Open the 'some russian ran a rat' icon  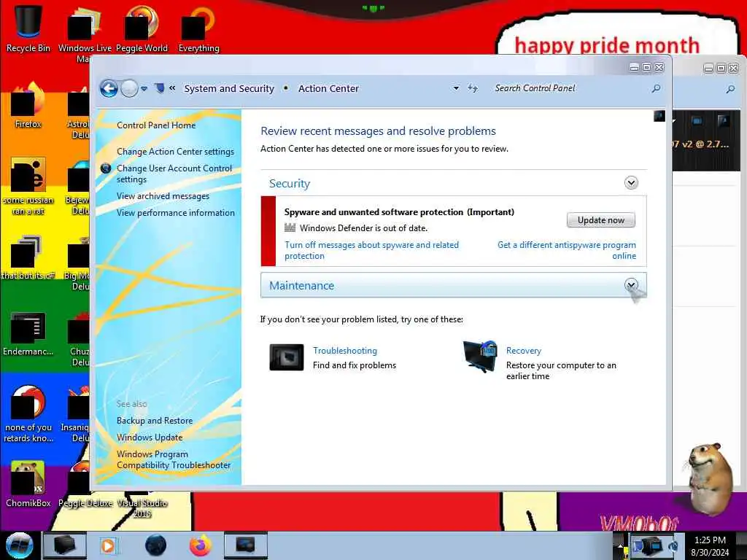tap(28, 186)
